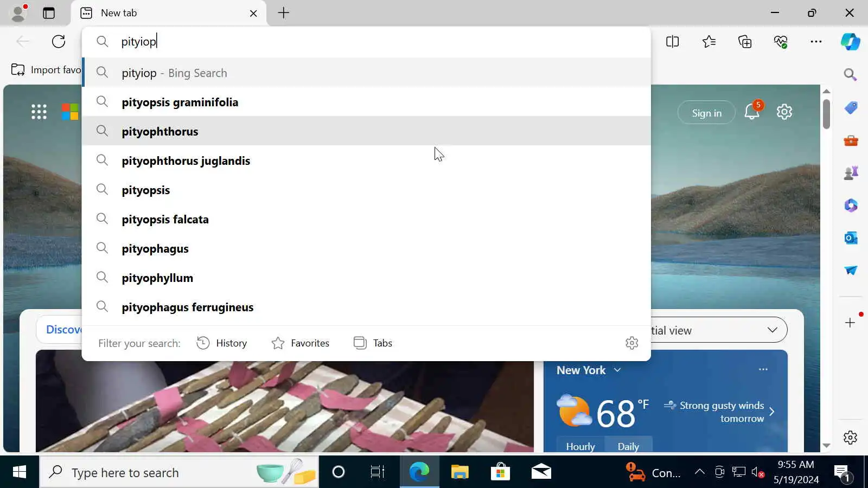Select the New tab tab
The image size is (868, 488).
coord(168,13)
